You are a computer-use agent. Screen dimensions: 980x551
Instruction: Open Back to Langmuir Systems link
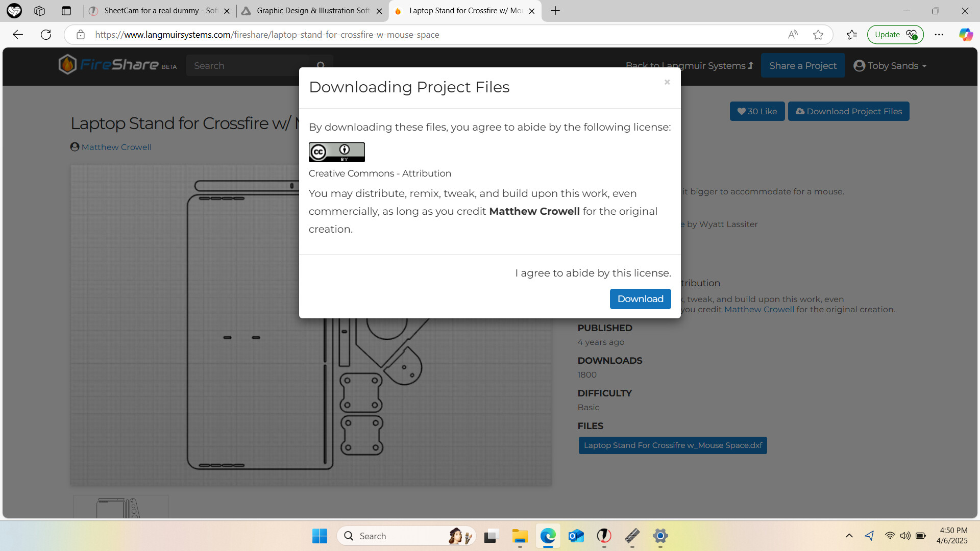click(689, 66)
